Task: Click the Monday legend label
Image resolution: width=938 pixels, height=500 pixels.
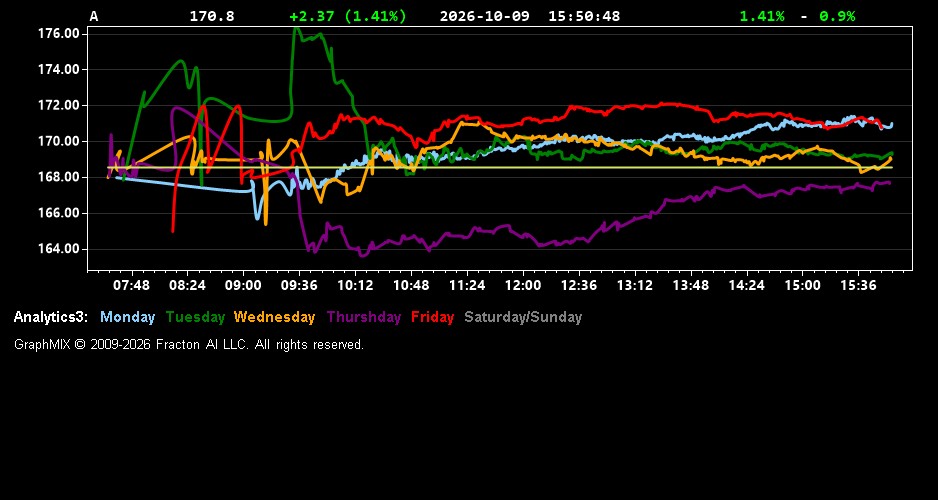Action: click(x=127, y=317)
